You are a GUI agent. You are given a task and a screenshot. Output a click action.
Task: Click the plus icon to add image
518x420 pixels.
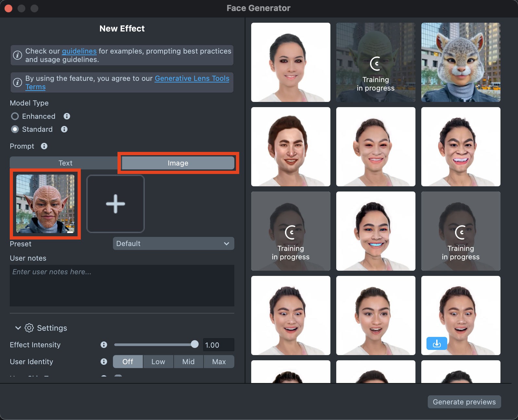pyautogui.click(x=116, y=204)
